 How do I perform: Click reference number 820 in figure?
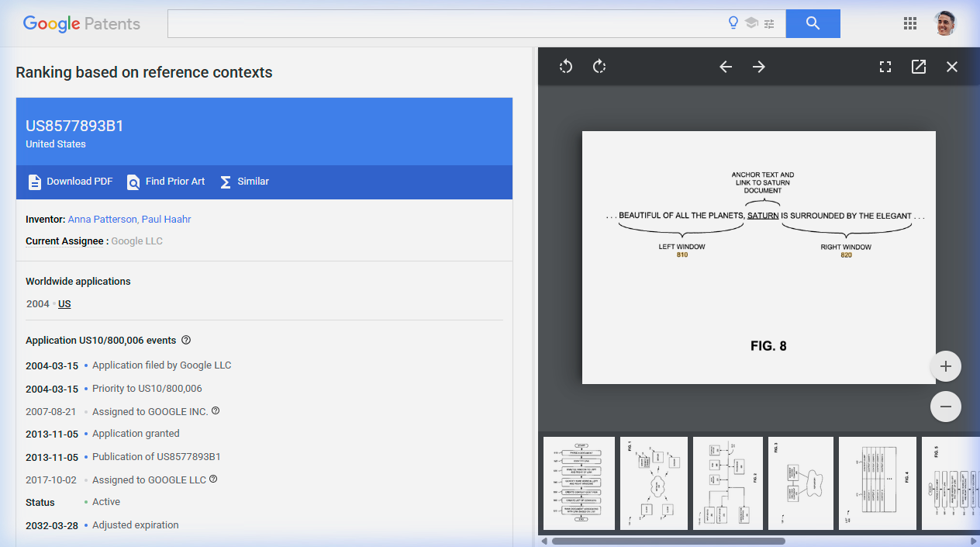coord(846,255)
